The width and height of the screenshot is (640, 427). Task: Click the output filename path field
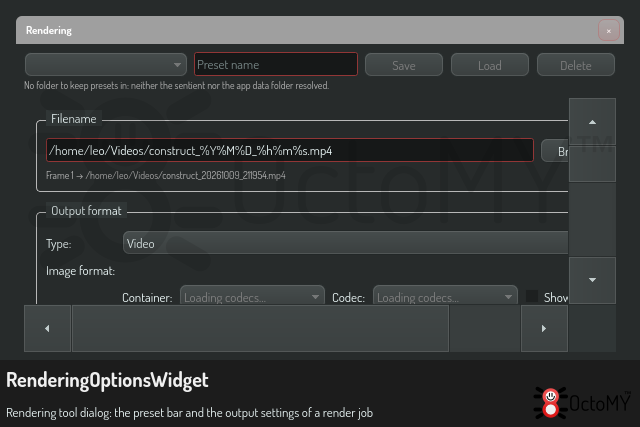click(290, 150)
